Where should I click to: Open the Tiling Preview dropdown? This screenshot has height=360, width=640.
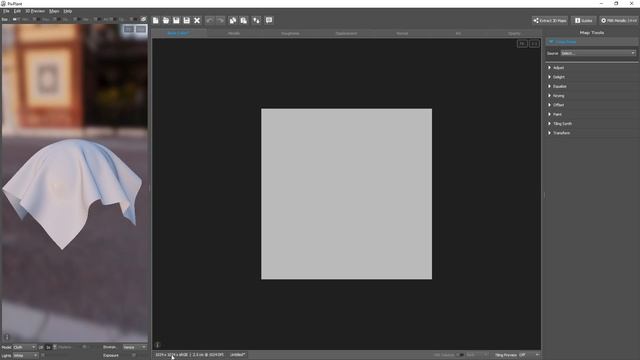529,355
